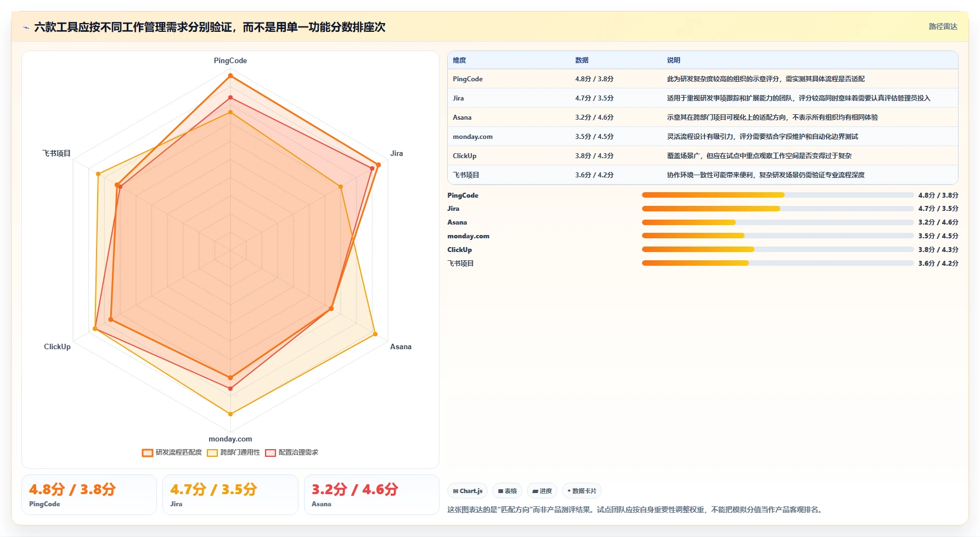Click the 飞书项目 axis label on the radar chart
This screenshot has height=537, width=980.
[x=57, y=153]
